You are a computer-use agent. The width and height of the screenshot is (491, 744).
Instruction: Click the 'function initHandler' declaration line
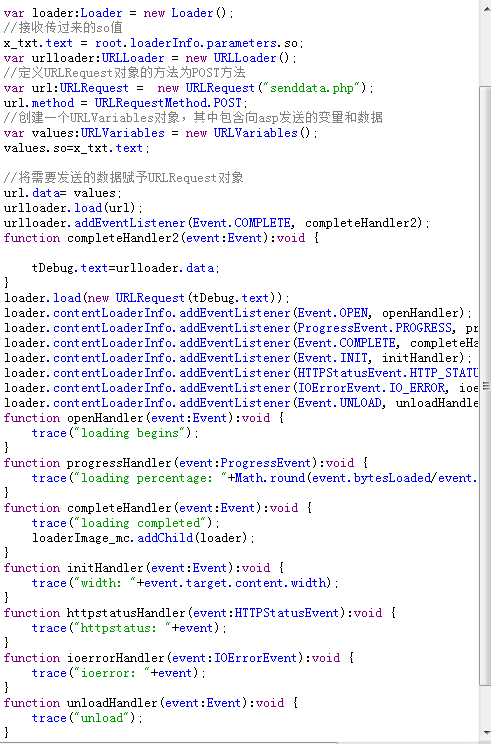click(144, 568)
